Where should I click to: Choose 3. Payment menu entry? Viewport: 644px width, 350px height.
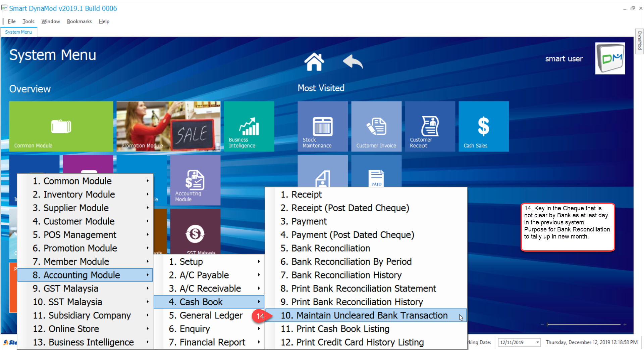click(x=366, y=221)
